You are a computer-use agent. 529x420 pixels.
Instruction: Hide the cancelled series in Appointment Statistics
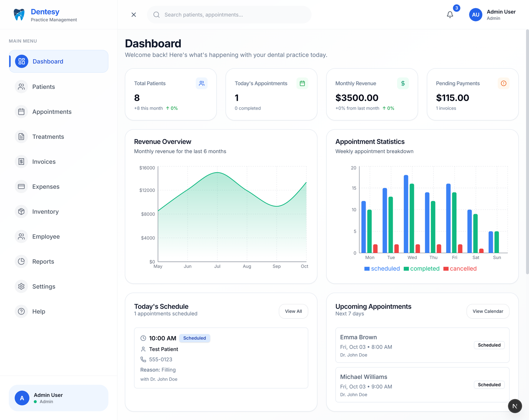tap(460, 269)
